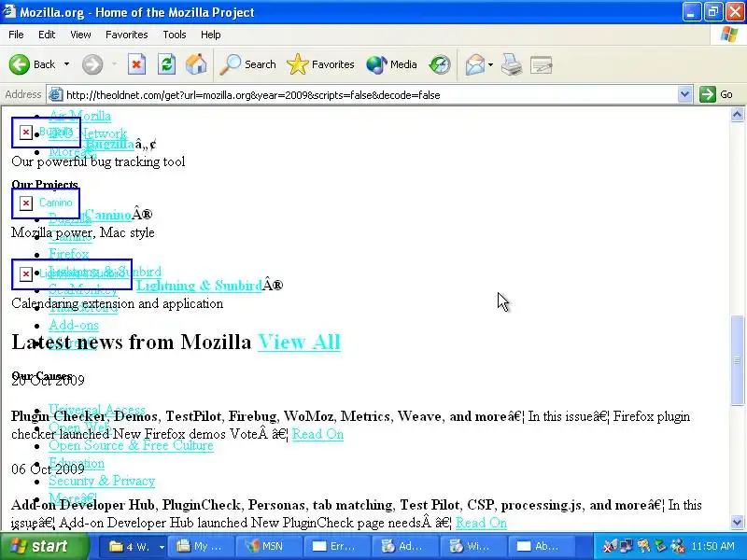Stop loading with the red X button
747x560 pixels.
click(x=136, y=64)
